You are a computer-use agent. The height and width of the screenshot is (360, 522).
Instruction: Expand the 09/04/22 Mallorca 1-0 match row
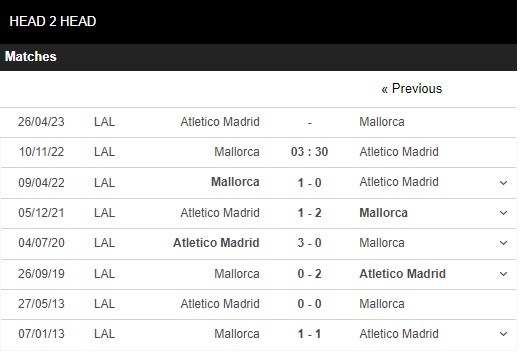(x=503, y=183)
